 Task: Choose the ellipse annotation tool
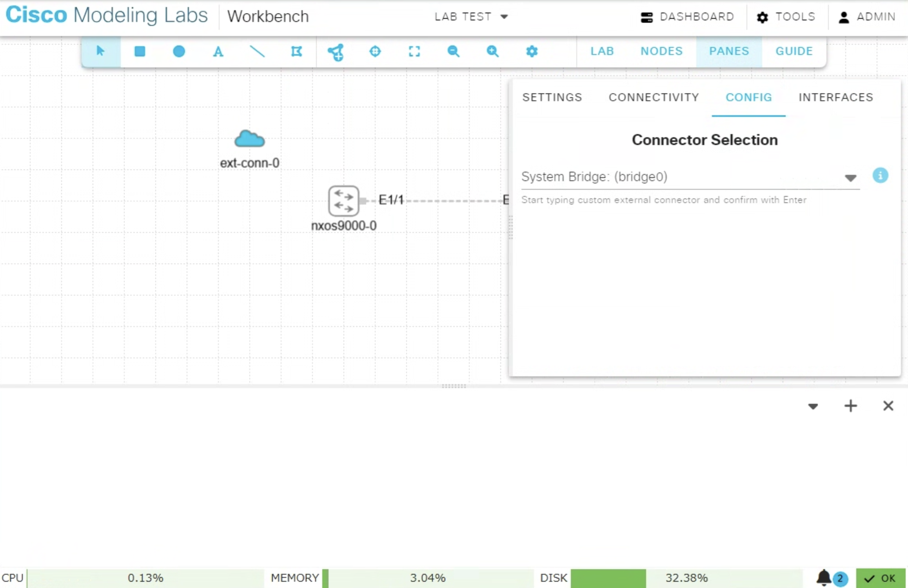[179, 51]
